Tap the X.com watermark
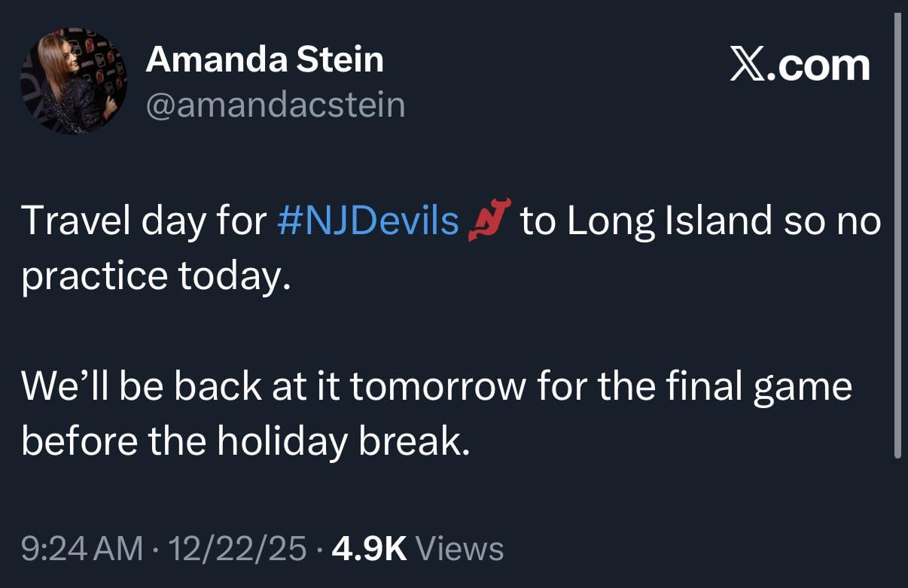Screen dimensions: 908x588 coord(800,66)
